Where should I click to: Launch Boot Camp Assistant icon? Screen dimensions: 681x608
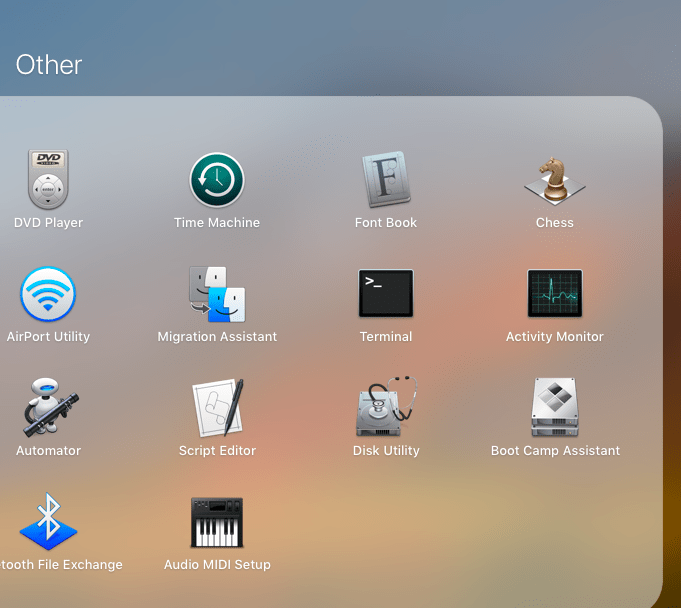(555, 407)
